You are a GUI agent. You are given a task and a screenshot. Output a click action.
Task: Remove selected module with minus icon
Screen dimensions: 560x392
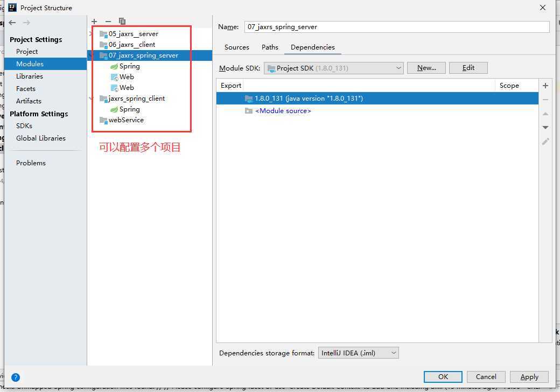(x=108, y=22)
